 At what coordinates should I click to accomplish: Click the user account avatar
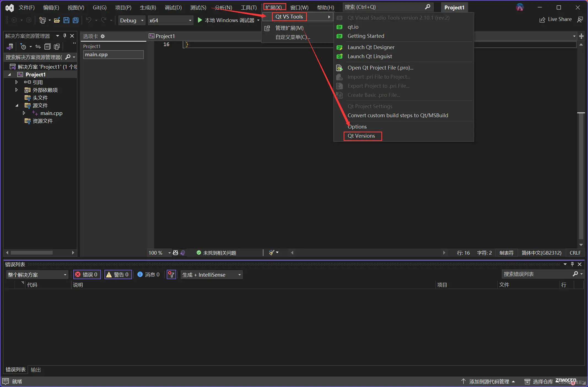(x=520, y=7)
